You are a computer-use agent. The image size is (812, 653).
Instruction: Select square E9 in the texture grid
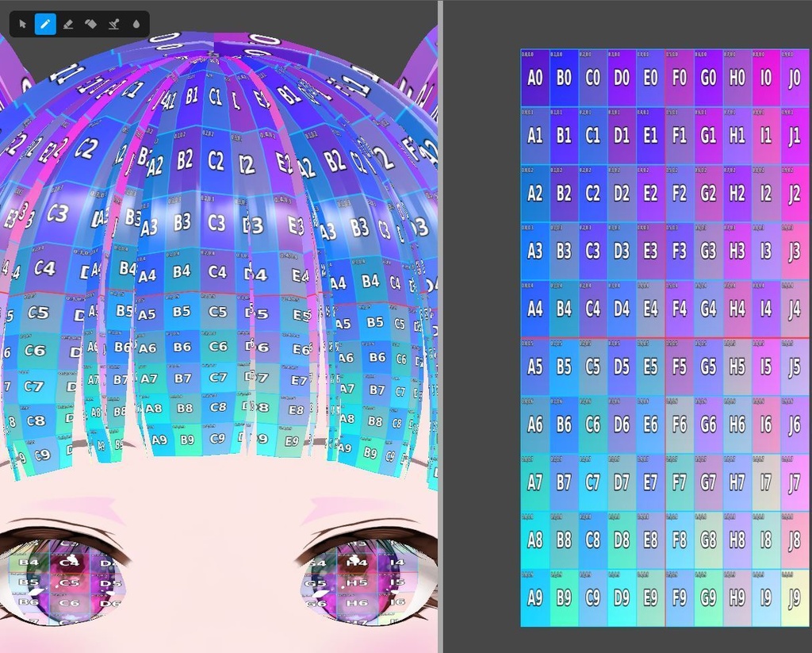point(650,598)
